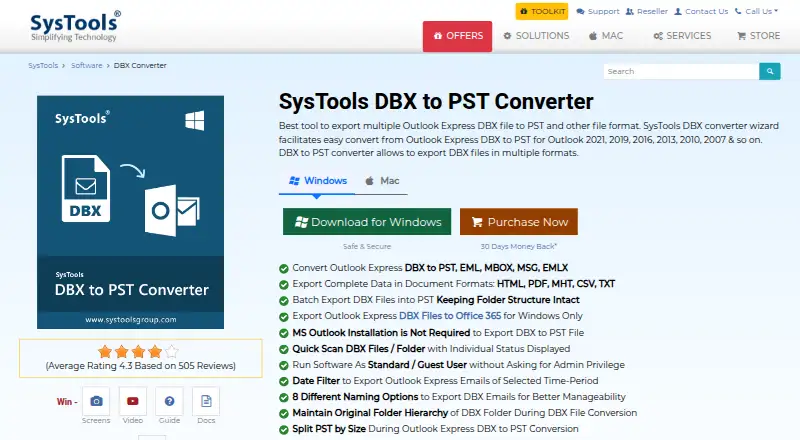Open the red OFFERS menu
The image size is (800, 440).
pos(458,36)
